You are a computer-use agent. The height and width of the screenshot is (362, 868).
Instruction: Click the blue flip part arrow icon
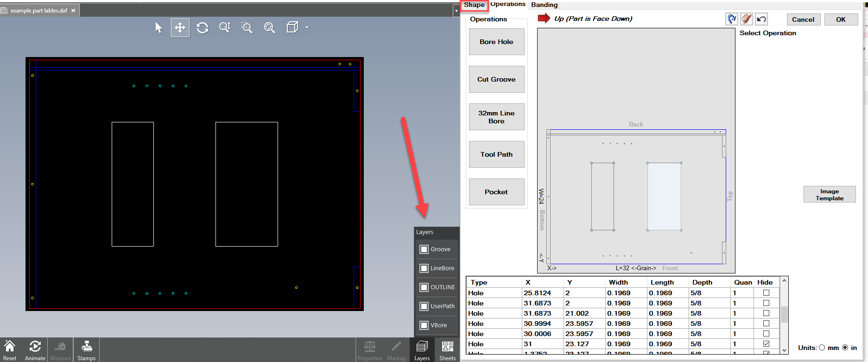[x=732, y=19]
